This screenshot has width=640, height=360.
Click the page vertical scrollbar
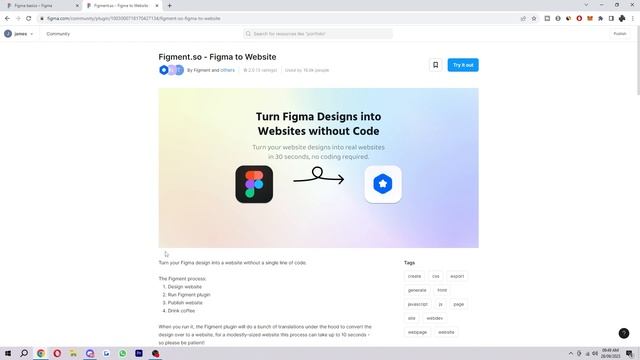tap(638, 61)
